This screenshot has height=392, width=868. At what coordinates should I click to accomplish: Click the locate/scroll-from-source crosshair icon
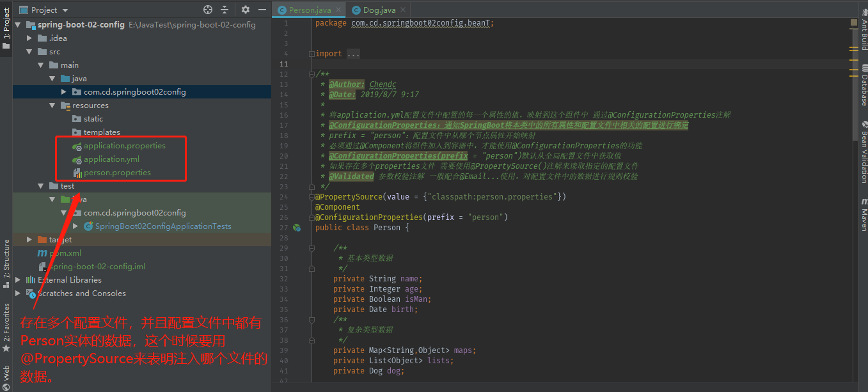[208, 10]
